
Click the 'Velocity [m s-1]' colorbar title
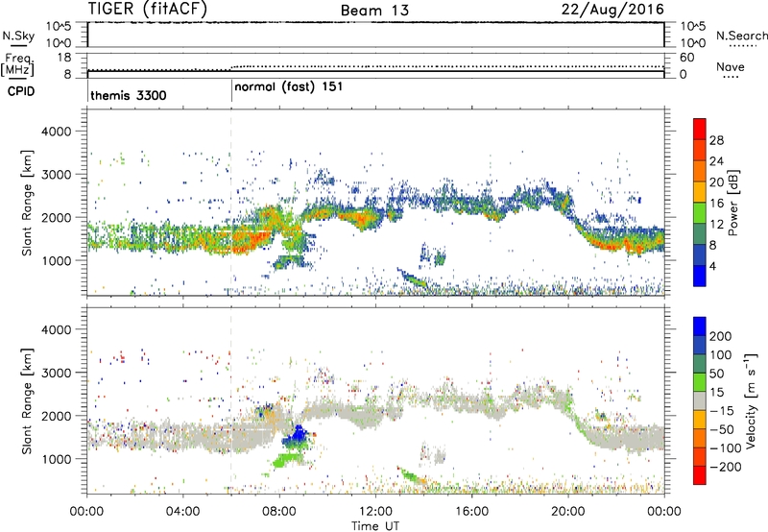750,400
